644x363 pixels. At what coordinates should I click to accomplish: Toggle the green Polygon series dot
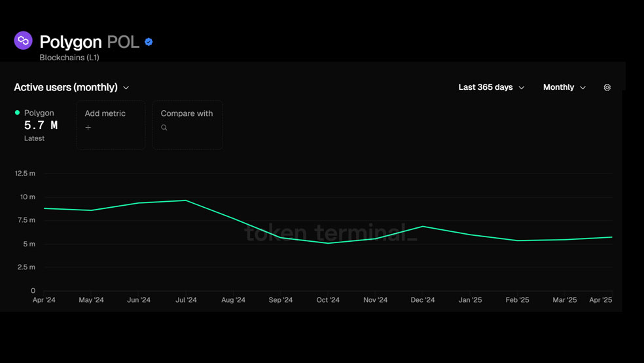[17, 113]
